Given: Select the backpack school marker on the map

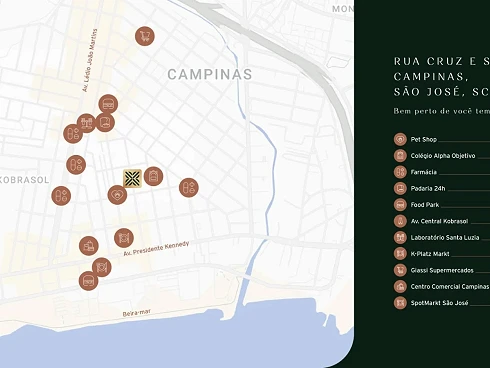Looking at the screenshot, I should [153, 176].
